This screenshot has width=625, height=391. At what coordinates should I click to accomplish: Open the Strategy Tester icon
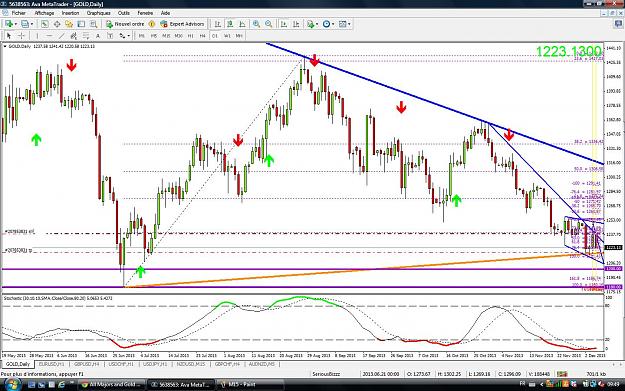click(93, 24)
